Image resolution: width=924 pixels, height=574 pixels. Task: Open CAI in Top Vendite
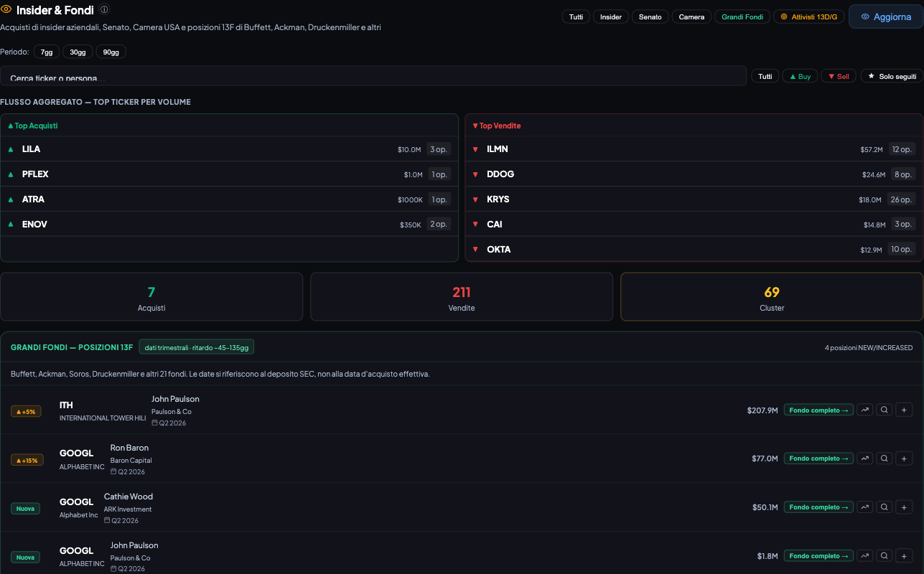point(694,225)
